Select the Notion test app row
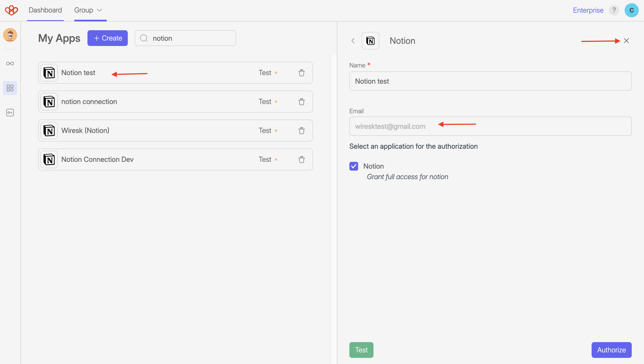 [175, 73]
